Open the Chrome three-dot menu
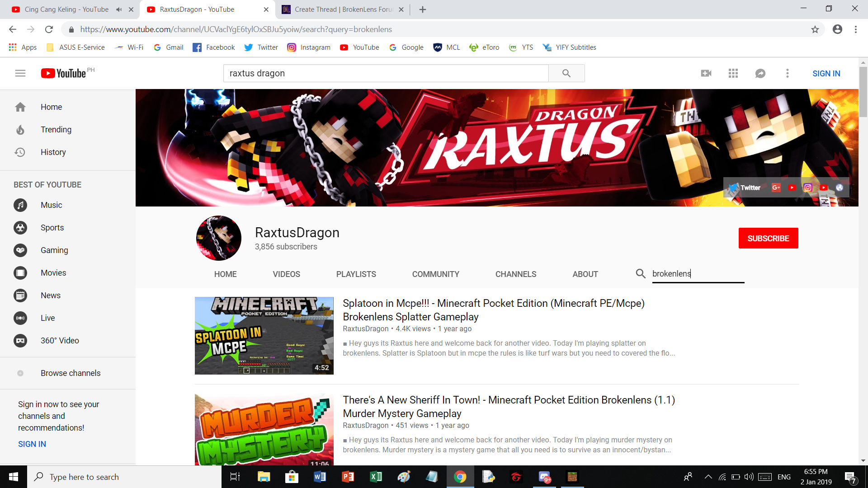The width and height of the screenshot is (868, 488). [856, 29]
